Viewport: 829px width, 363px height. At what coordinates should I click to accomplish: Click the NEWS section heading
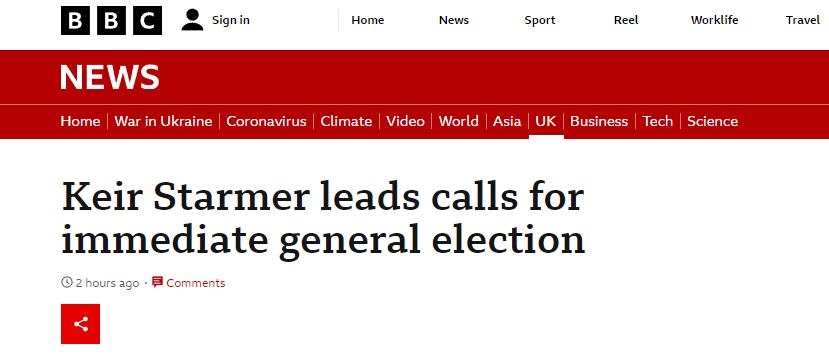[x=109, y=77]
